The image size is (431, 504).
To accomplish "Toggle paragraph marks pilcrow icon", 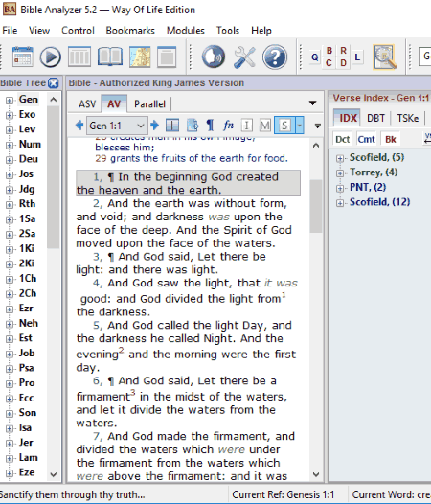I will click(210, 125).
